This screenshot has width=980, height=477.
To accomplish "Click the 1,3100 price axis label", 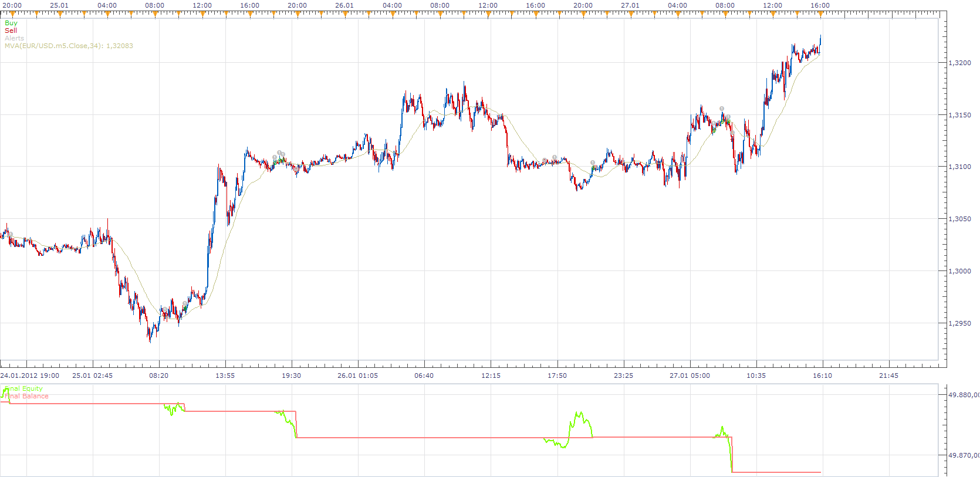I will pyautogui.click(x=960, y=167).
